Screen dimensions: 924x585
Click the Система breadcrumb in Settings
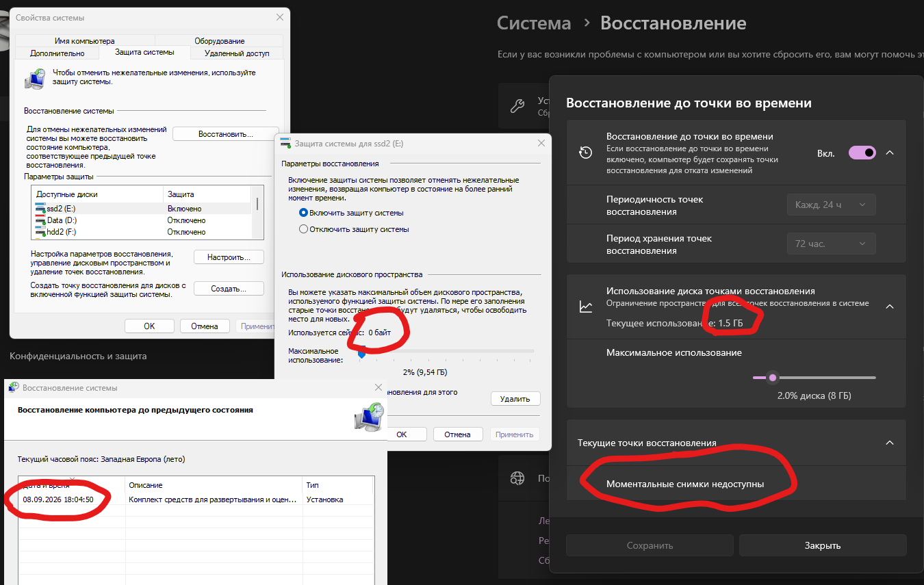pos(534,23)
